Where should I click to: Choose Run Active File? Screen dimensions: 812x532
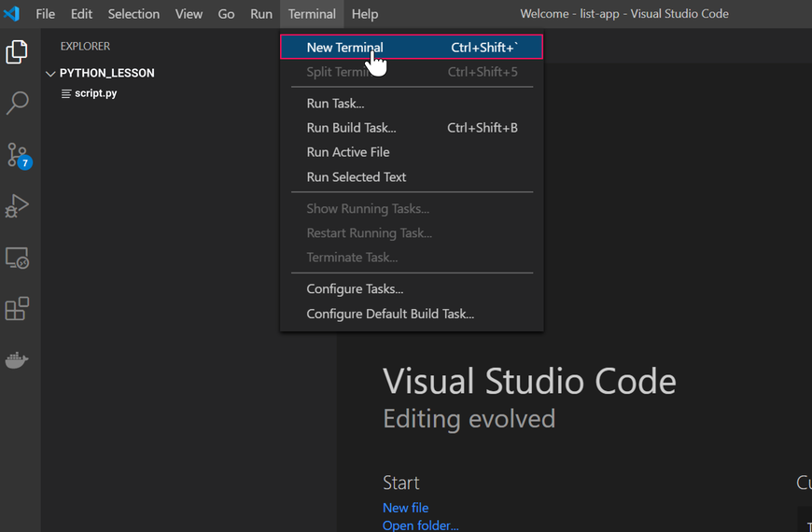tap(412, 152)
